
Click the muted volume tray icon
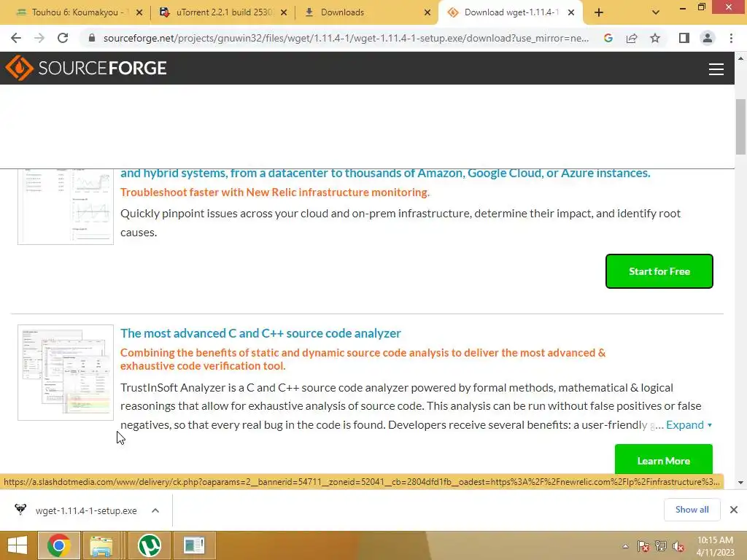[678, 546]
